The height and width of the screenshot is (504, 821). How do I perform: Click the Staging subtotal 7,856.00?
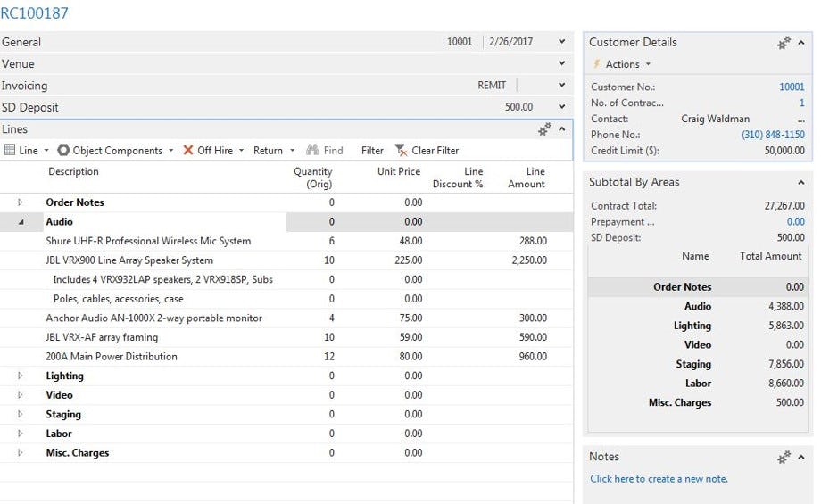point(786,364)
